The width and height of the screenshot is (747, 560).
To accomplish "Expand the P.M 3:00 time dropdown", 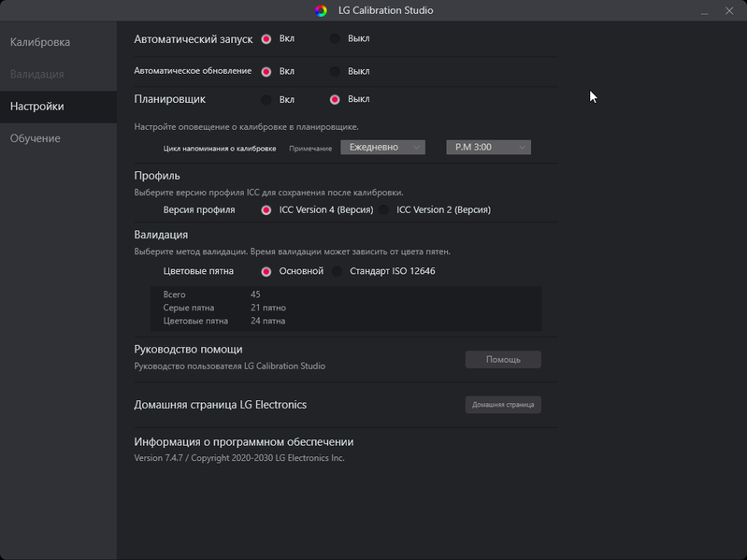I will click(488, 147).
